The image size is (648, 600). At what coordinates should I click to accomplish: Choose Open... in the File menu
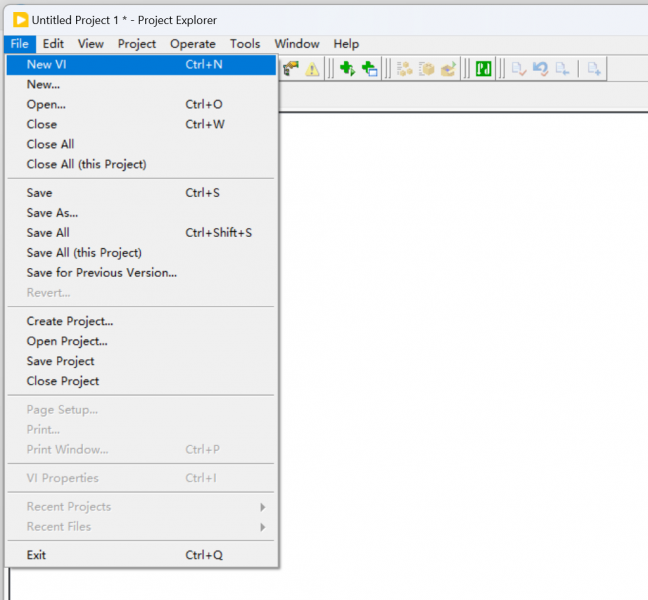[141, 105]
